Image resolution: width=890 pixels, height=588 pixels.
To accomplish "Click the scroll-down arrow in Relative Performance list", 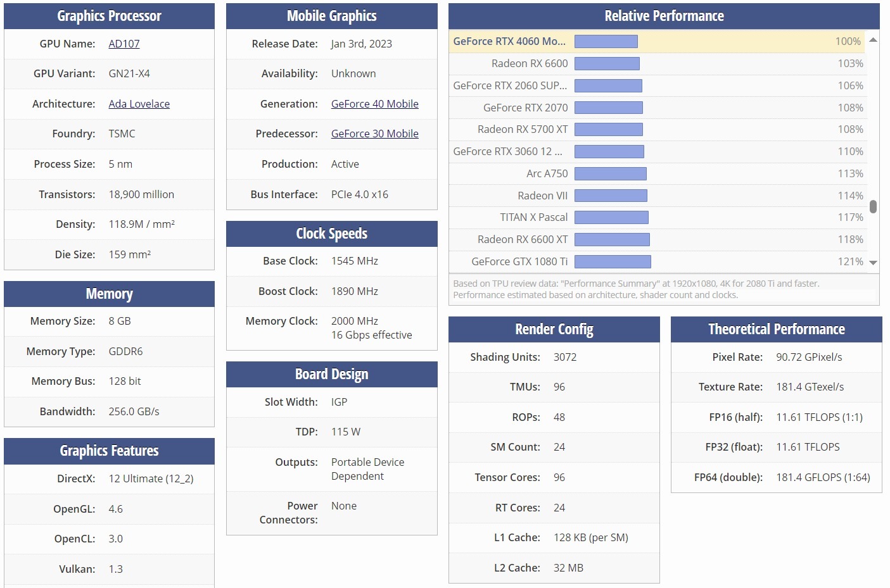I will pyautogui.click(x=873, y=263).
